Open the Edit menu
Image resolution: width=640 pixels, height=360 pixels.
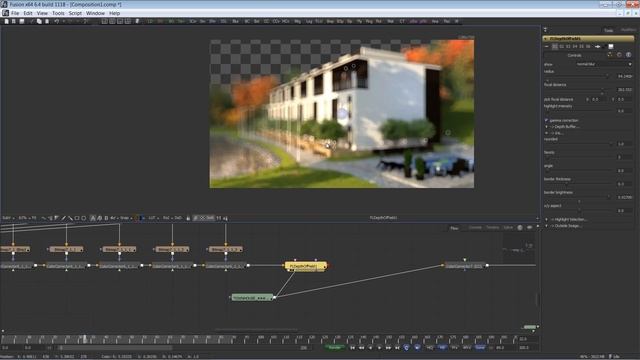28,13
